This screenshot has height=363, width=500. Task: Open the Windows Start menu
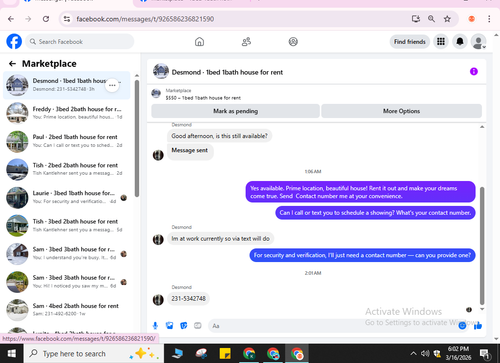click(x=11, y=353)
